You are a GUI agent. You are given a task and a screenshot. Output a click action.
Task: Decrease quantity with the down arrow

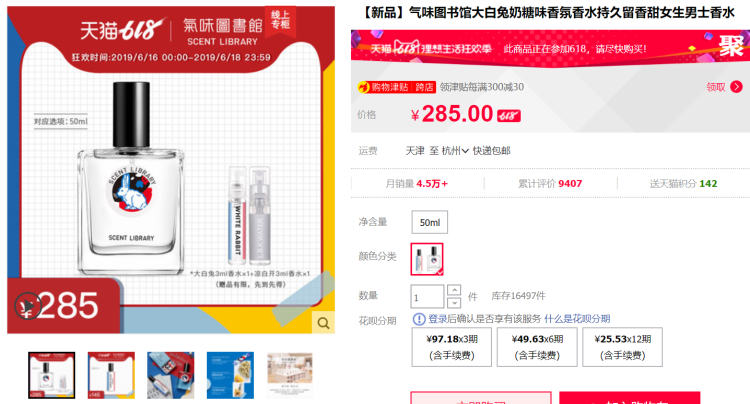coord(454,303)
